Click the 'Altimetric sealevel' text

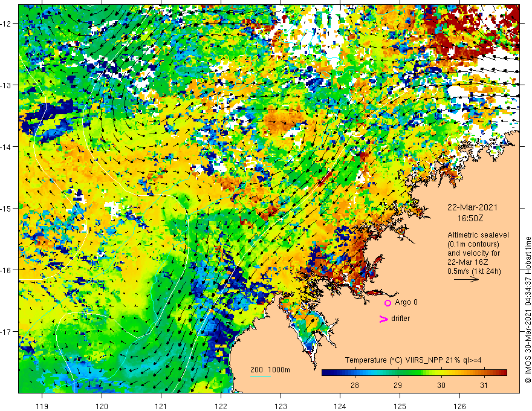click(x=478, y=235)
